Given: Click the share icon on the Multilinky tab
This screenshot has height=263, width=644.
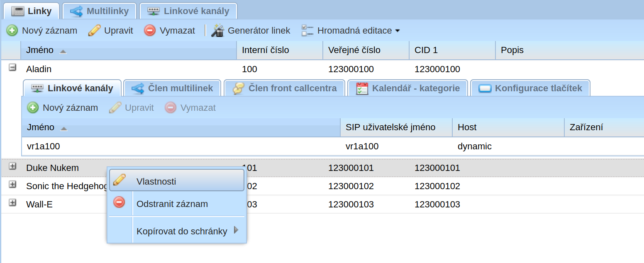Looking at the screenshot, I should point(76,11).
